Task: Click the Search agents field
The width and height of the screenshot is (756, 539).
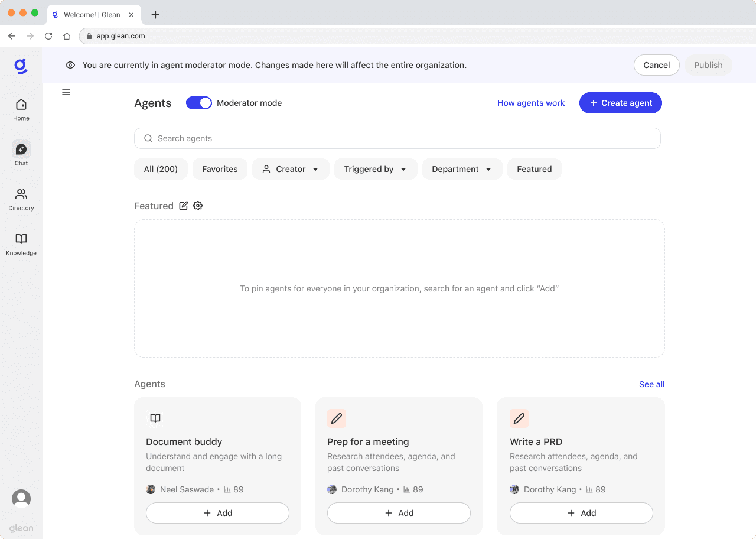Action: coord(397,138)
